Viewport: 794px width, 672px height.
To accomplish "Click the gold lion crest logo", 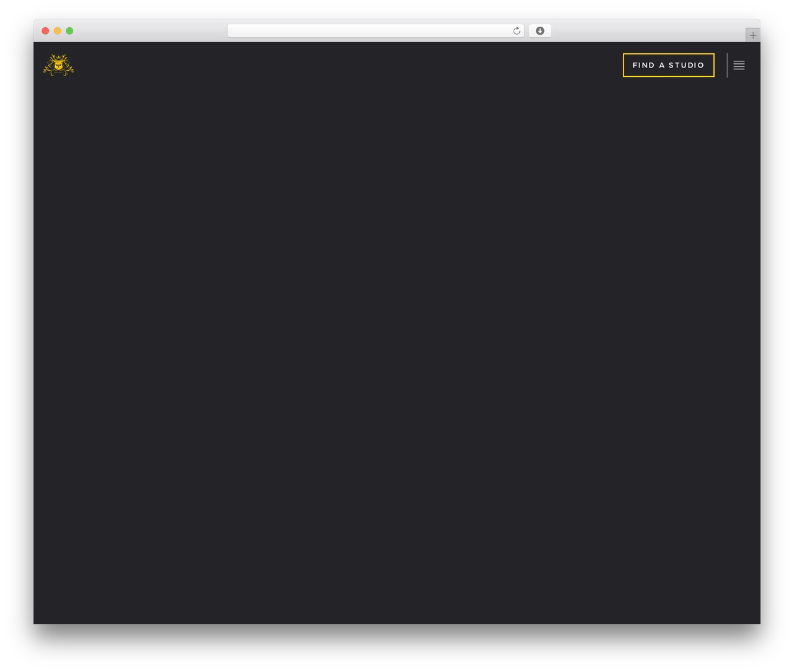I will 58,65.
